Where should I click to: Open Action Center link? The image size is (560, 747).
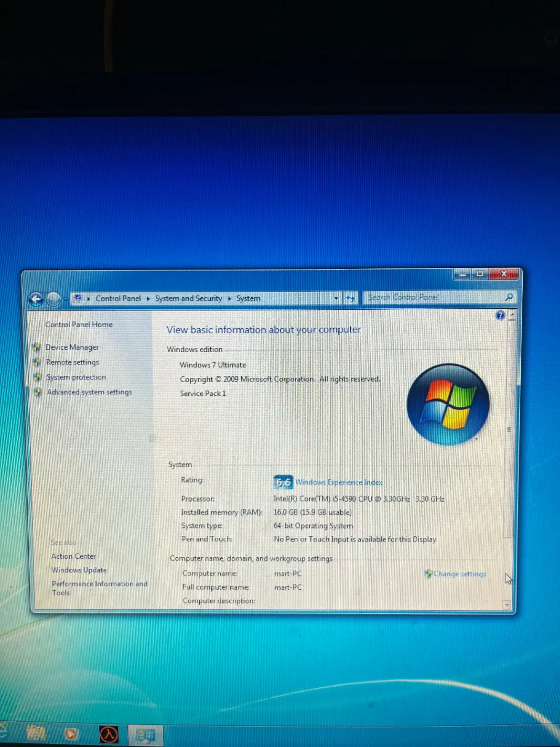click(74, 556)
